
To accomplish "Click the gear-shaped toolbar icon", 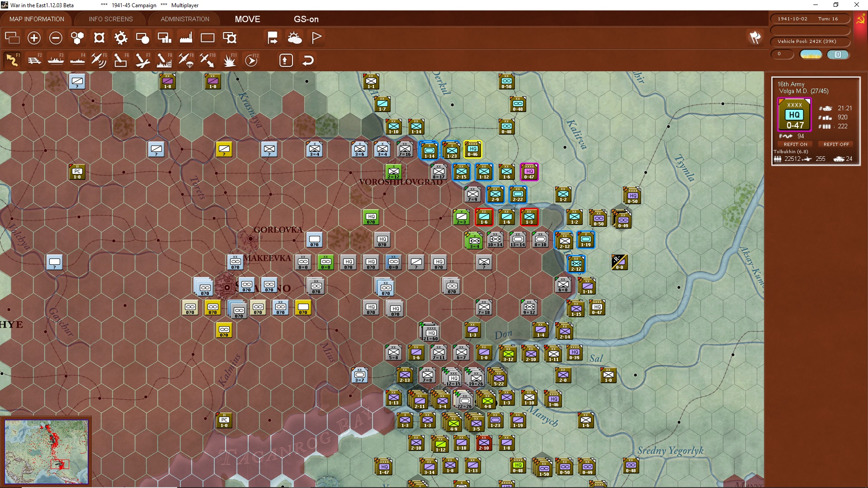I will click(121, 38).
